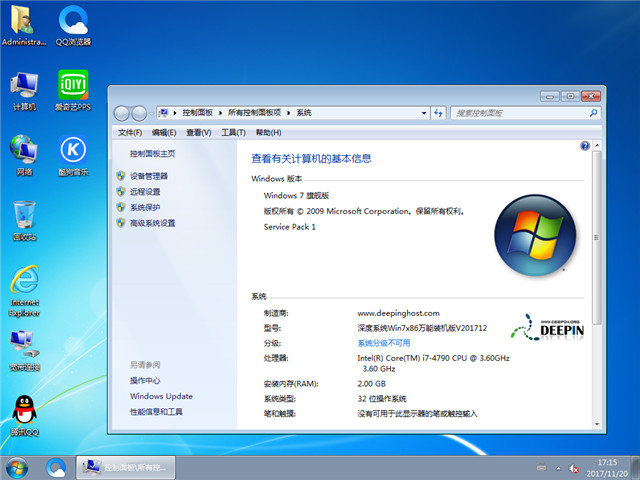Open the 文件(F) menu
640x480 pixels.
click(x=130, y=133)
